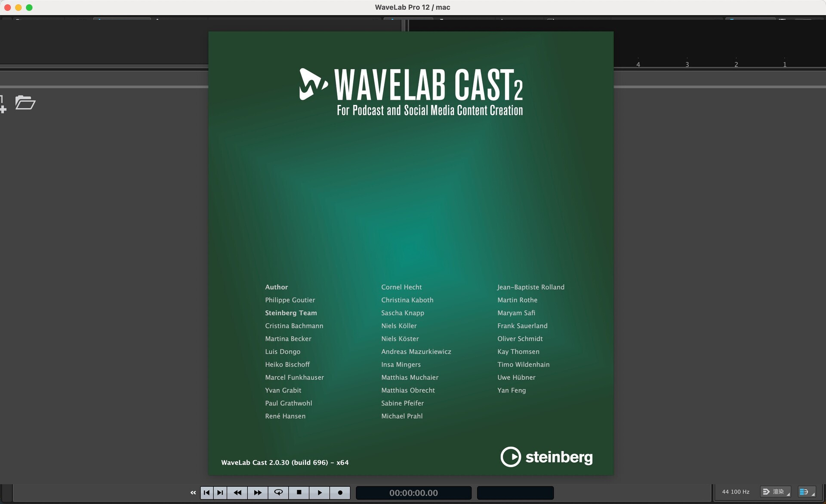The width and height of the screenshot is (826, 504).
Task: Collapse transport bar with double-chevron icon
Action: [x=193, y=493]
